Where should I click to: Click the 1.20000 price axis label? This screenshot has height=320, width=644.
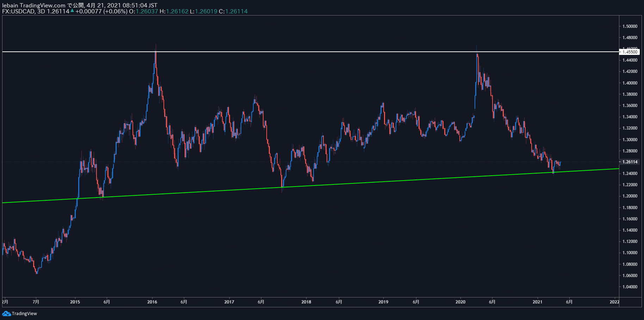[x=630, y=196]
